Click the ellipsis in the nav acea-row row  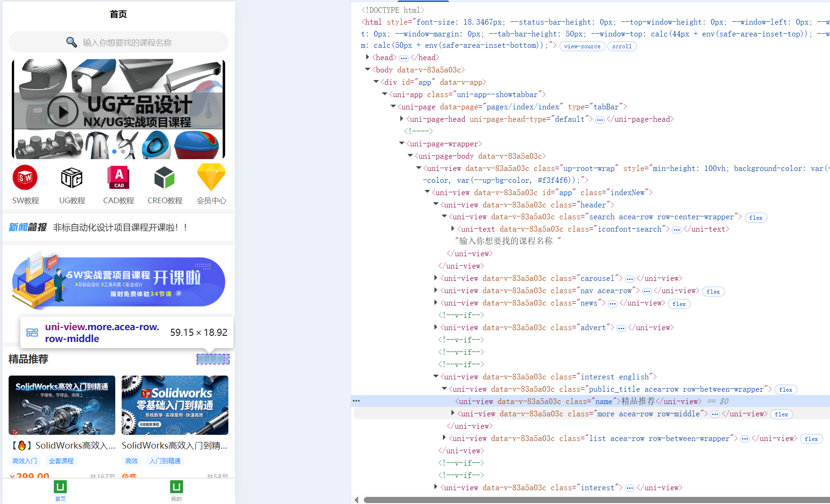tap(647, 291)
